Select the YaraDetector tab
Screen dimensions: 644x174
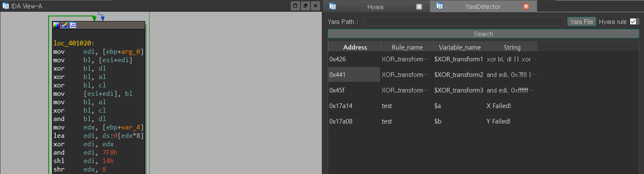[482, 6]
